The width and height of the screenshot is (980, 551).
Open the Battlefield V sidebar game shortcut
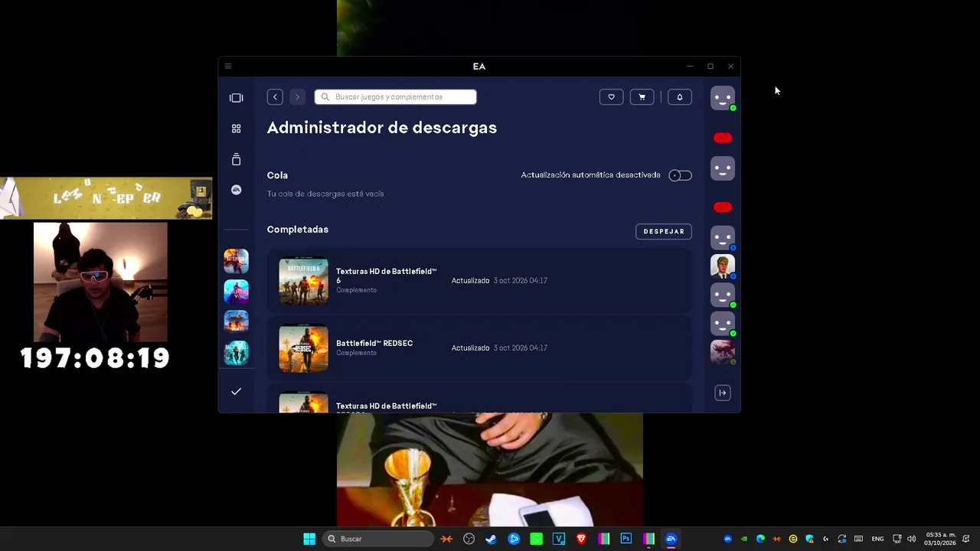coord(236,292)
